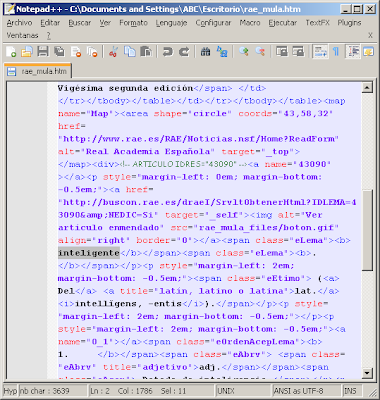Viewport: 380px width, 400px height.
Task: Click the Open file folder icon
Action: click(27, 52)
